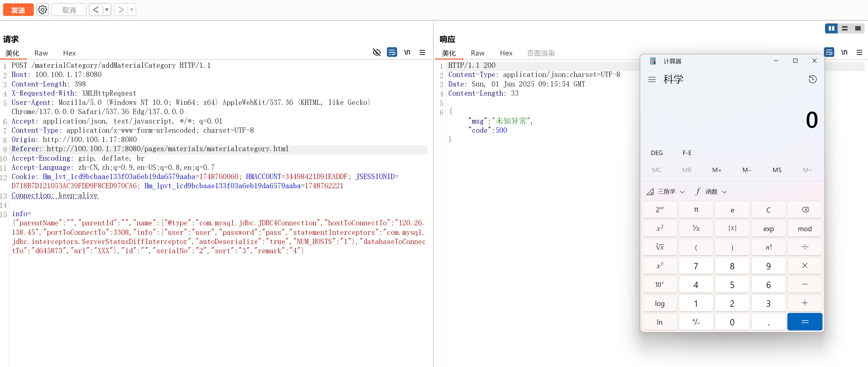Click the backspace delete icon in calculator
The width and height of the screenshot is (868, 367).
pos(805,210)
